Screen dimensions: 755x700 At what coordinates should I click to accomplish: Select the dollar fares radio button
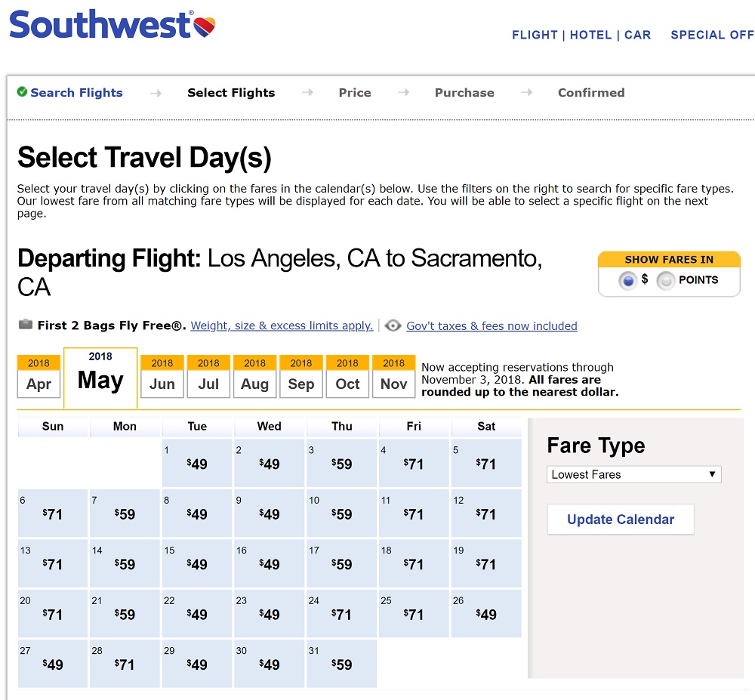(627, 281)
